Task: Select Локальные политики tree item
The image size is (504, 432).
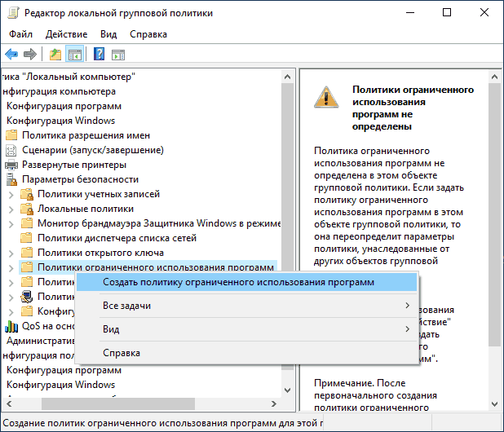Action: tap(86, 209)
